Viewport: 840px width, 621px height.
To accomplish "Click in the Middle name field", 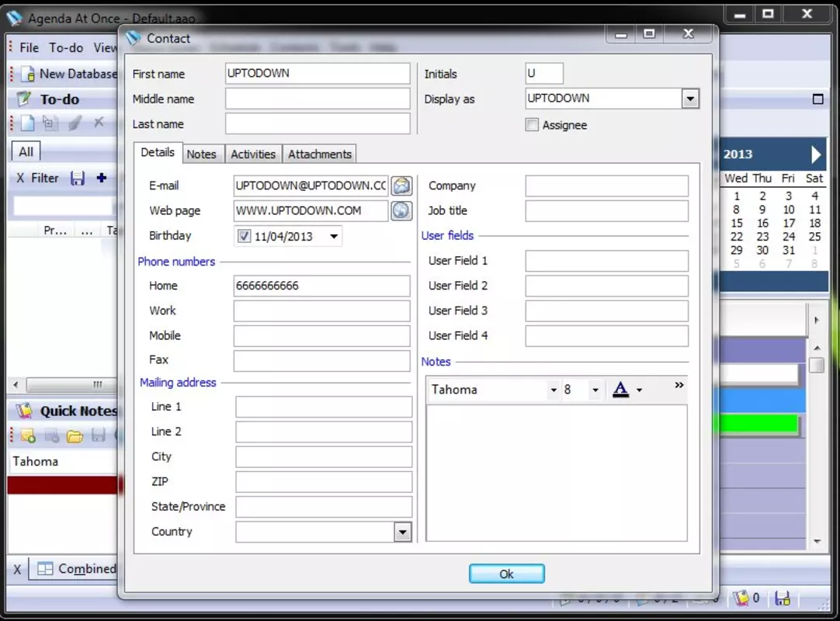I will click(318, 99).
